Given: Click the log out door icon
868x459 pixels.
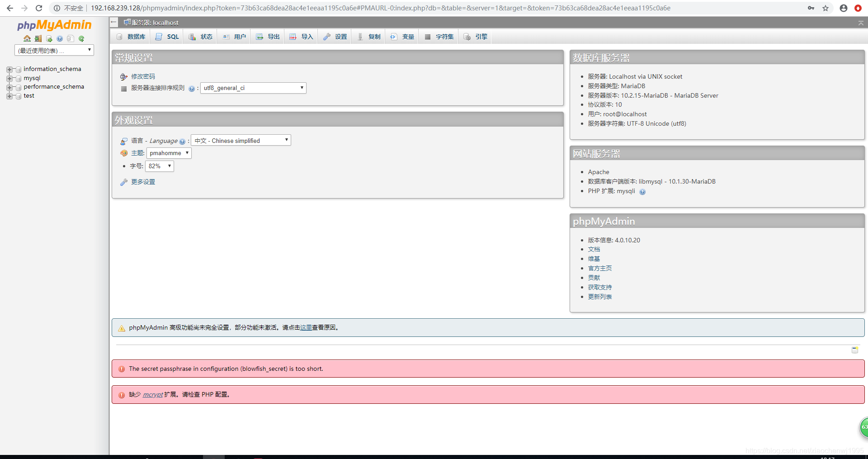Looking at the screenshot, I should [x=38, y=38].
